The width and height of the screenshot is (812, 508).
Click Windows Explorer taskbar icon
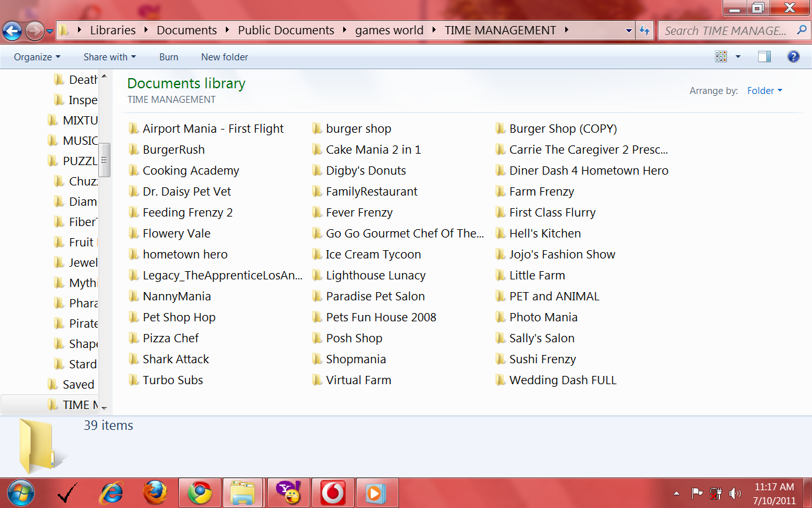click(242, 493)
